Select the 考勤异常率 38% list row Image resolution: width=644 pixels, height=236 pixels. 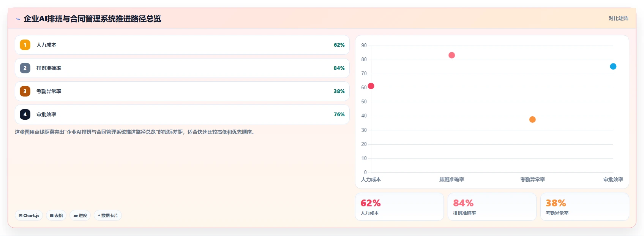(182, 91)
